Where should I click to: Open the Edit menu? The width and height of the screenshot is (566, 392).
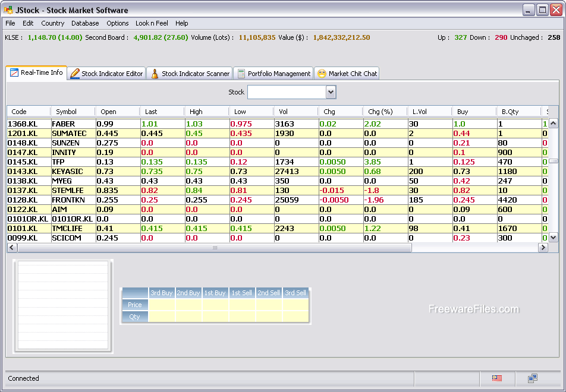tap(28, 23)
